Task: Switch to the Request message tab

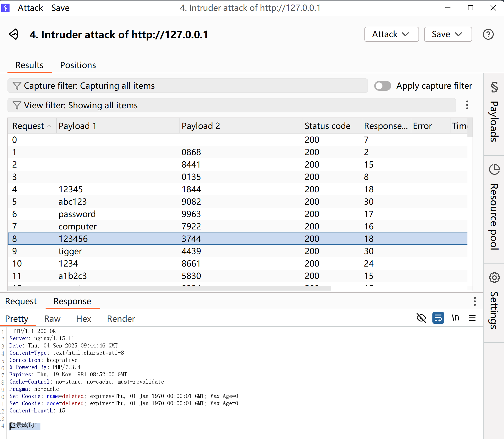Action: click(21, 301)
